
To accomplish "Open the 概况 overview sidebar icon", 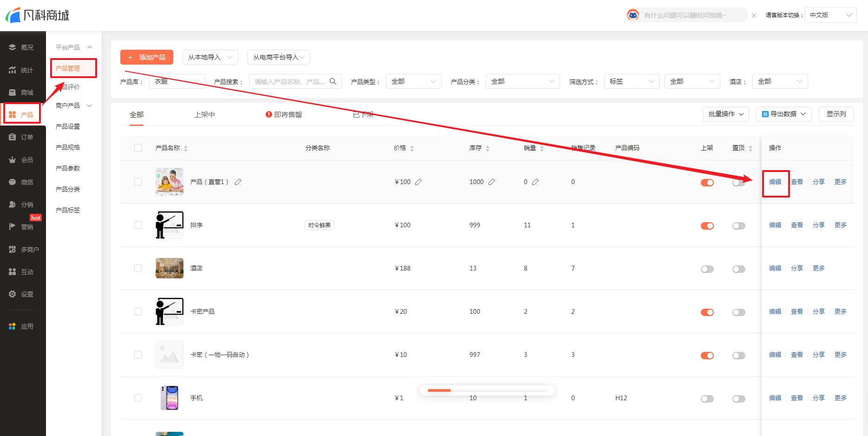I will coord(13,47).
